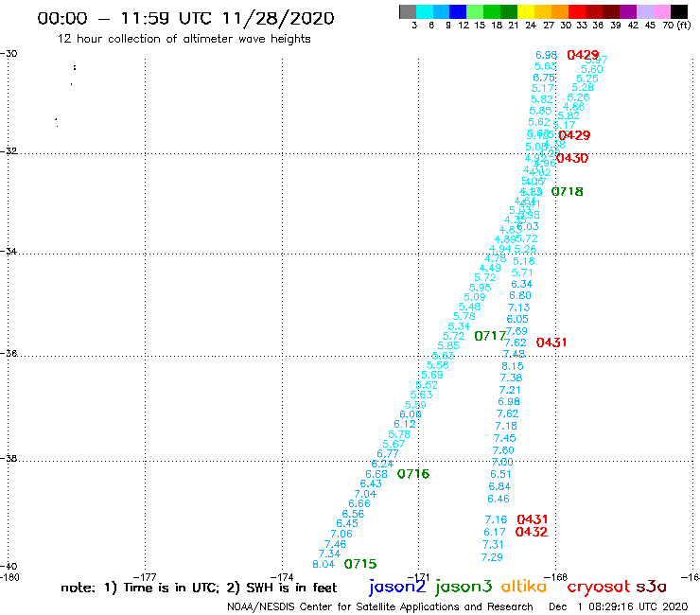Click the cyan 6 ft legend swatch

click(x=425, y=11)
